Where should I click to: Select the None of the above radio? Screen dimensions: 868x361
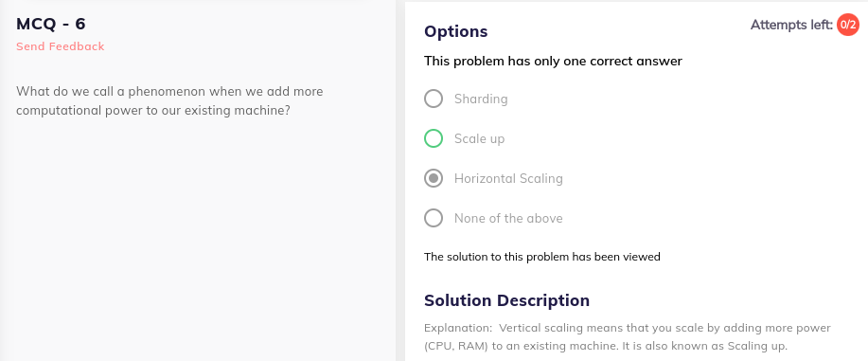pyautogui.click(x=434, y=218)
